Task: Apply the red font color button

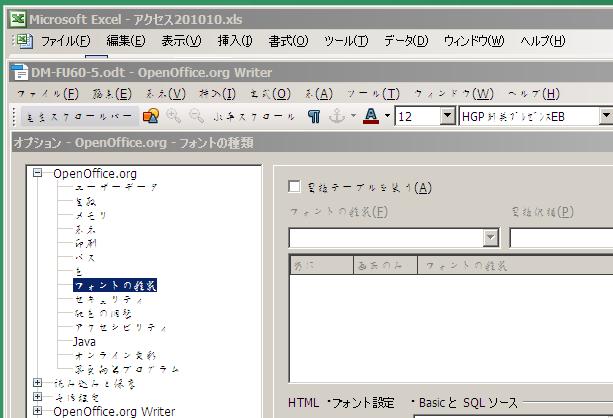Action: (x=370, y=116)
